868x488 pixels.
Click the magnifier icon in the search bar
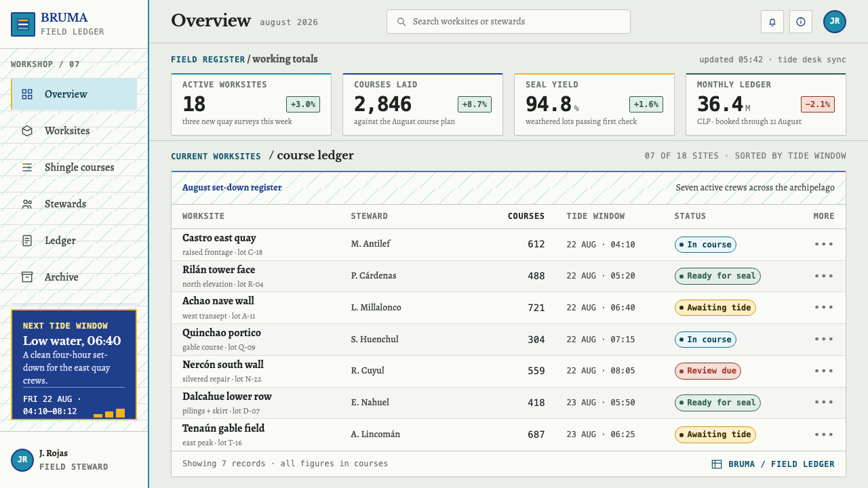coord(401,22)
